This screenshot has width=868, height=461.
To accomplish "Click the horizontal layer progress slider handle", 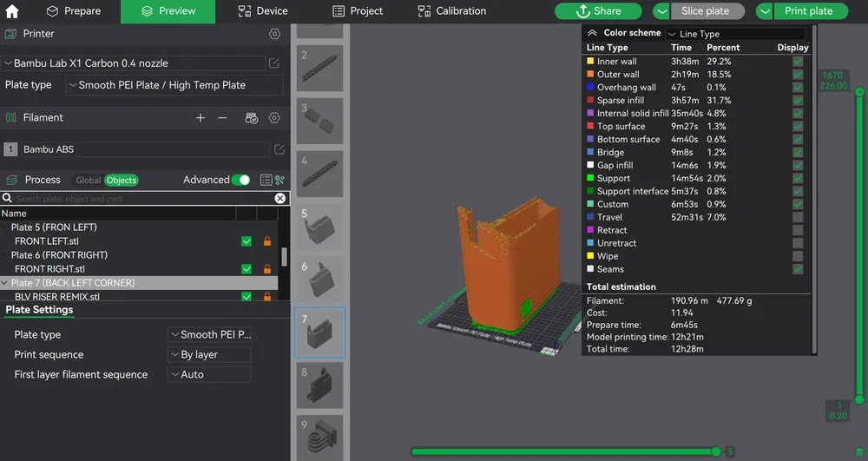I will point(716,451).
